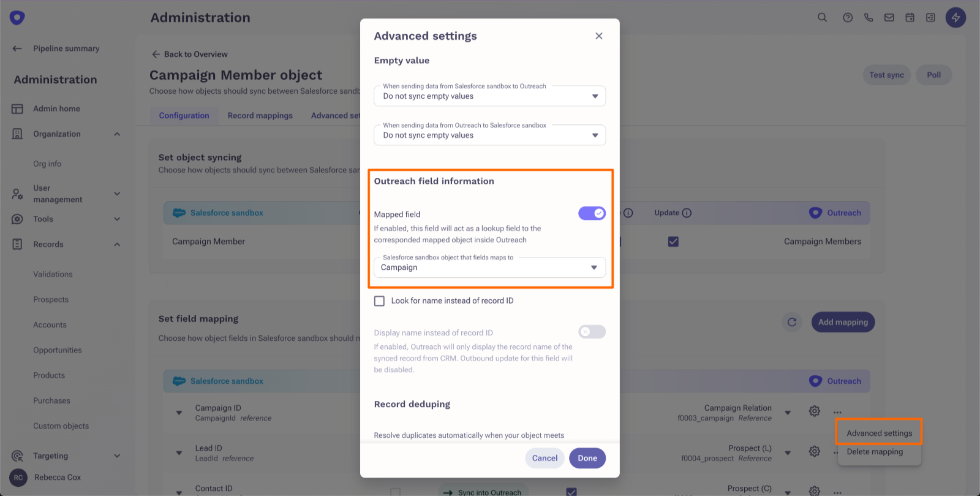Open Prospects in the Records sidebar
Viewport: 980px width, 496px height.
tap(51, 300)
